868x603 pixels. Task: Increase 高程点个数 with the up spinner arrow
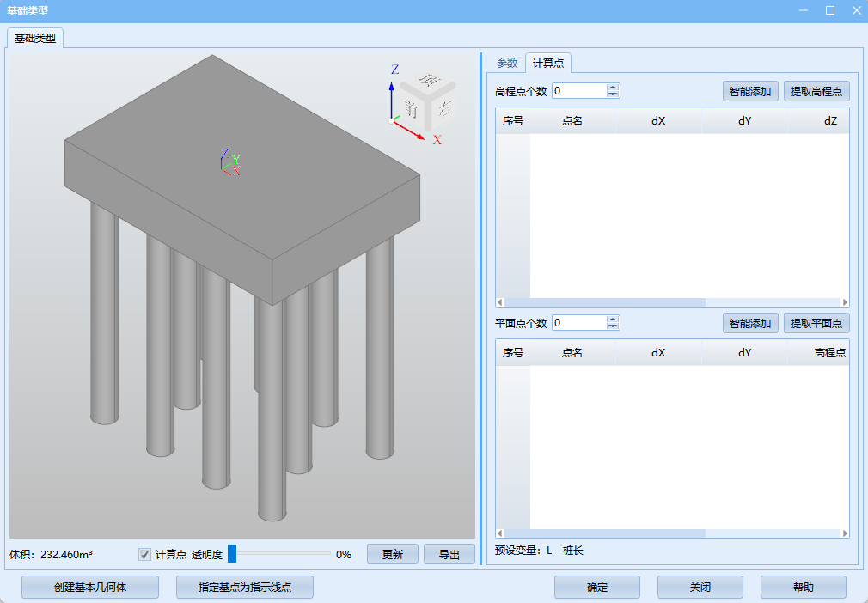click(x=613, y=87)
